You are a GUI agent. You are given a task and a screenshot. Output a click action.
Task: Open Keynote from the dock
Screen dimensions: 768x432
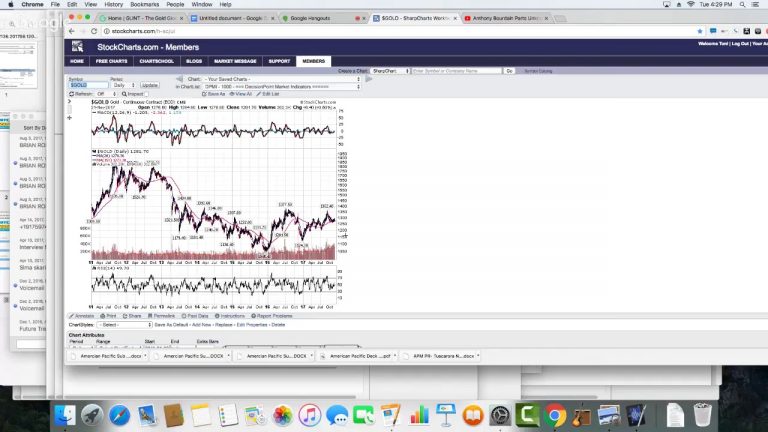coord(446,415)
